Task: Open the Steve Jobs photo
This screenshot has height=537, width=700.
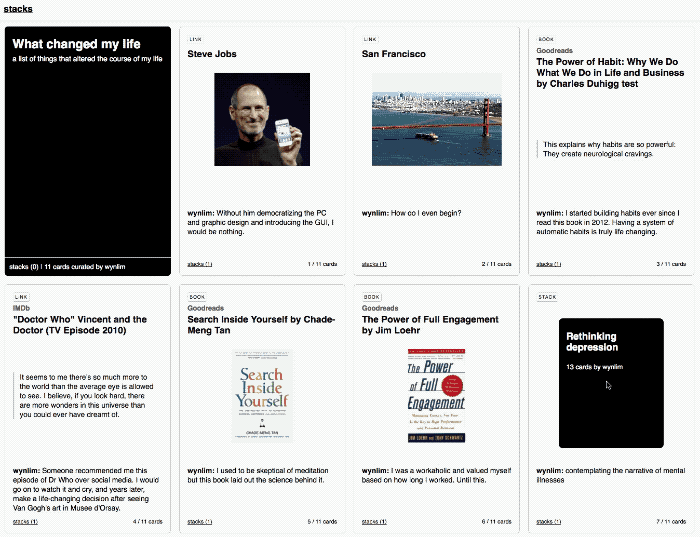Action: 262,120
